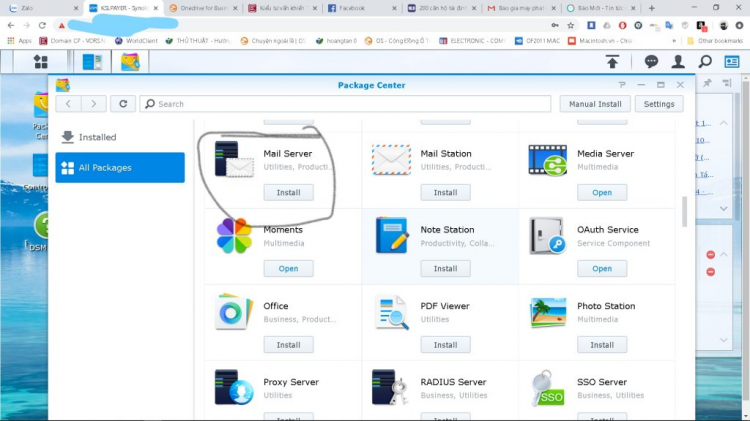Viewport: 750px width, 421px height.
Task: Install the Mail Server package
Action: tap(288, 192)
